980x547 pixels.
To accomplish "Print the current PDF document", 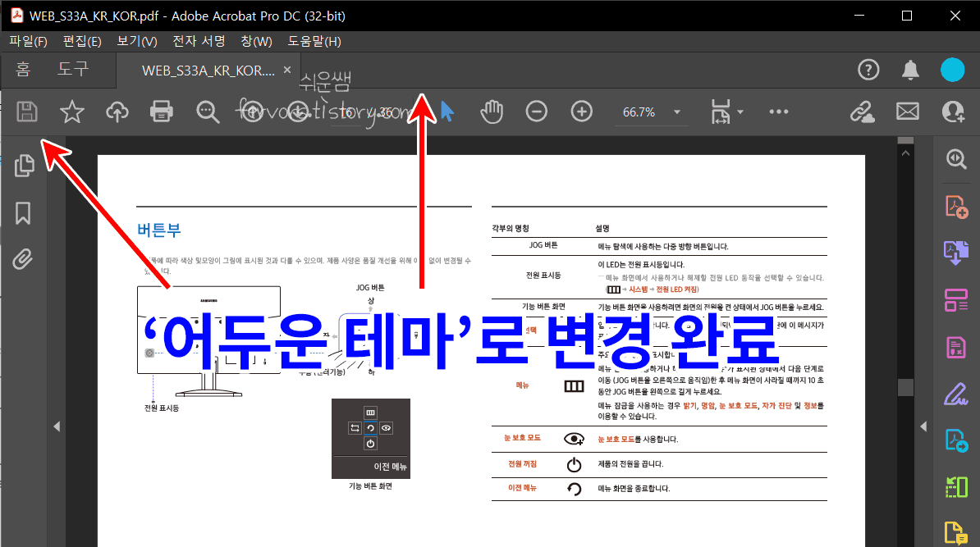I will click(x=161, y=112).
